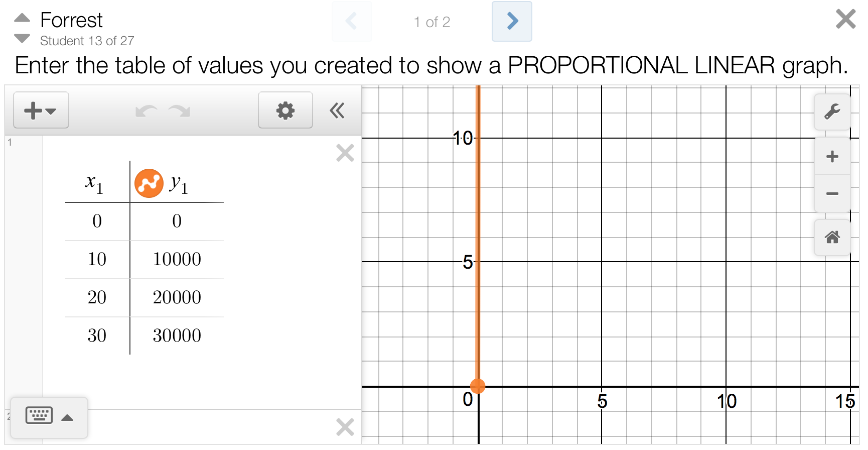Collapse the expression list panel
Image resolution: width=868 pixels, height=450 pixels.
point(337,110)
